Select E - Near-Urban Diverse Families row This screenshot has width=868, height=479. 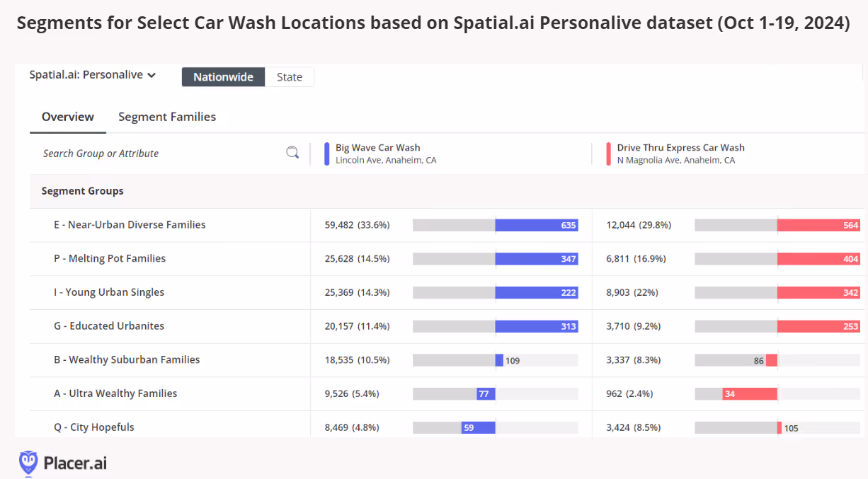click(x=447, y=225)
